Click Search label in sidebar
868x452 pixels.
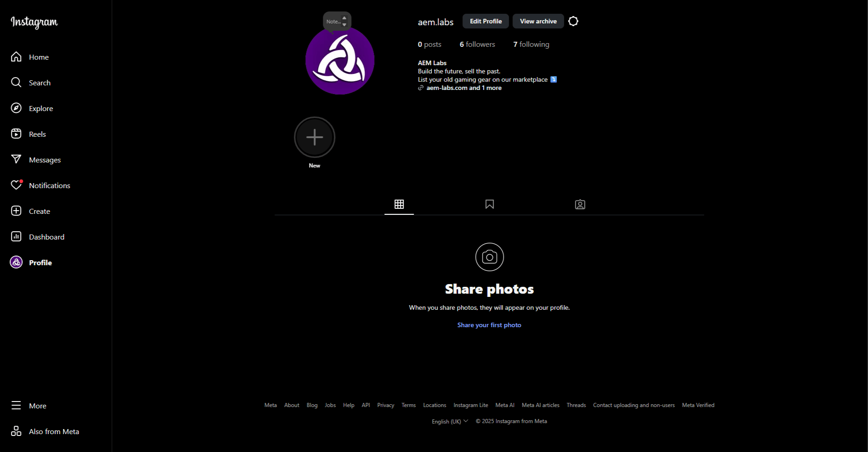click(x=39, y=83)
